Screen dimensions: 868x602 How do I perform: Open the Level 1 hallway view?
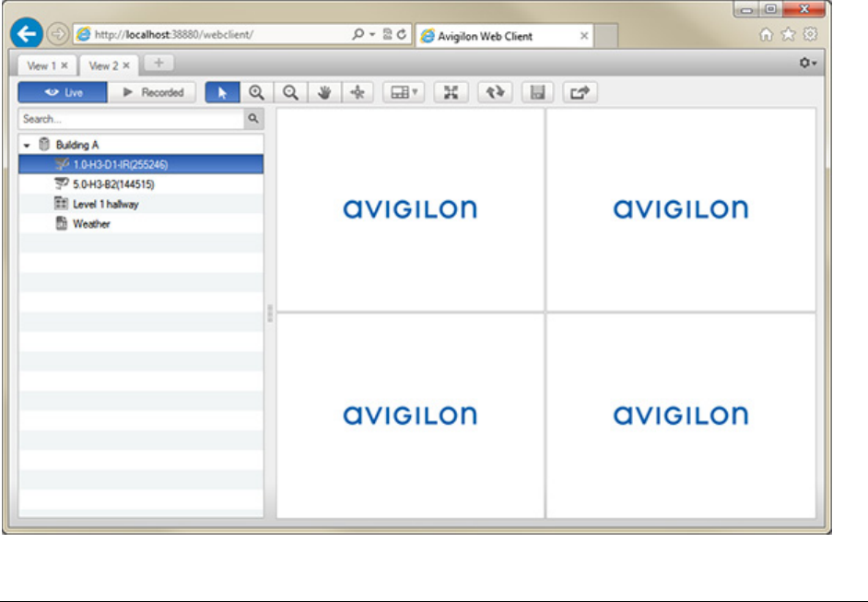pyautogui.click(x=141, y=205)
